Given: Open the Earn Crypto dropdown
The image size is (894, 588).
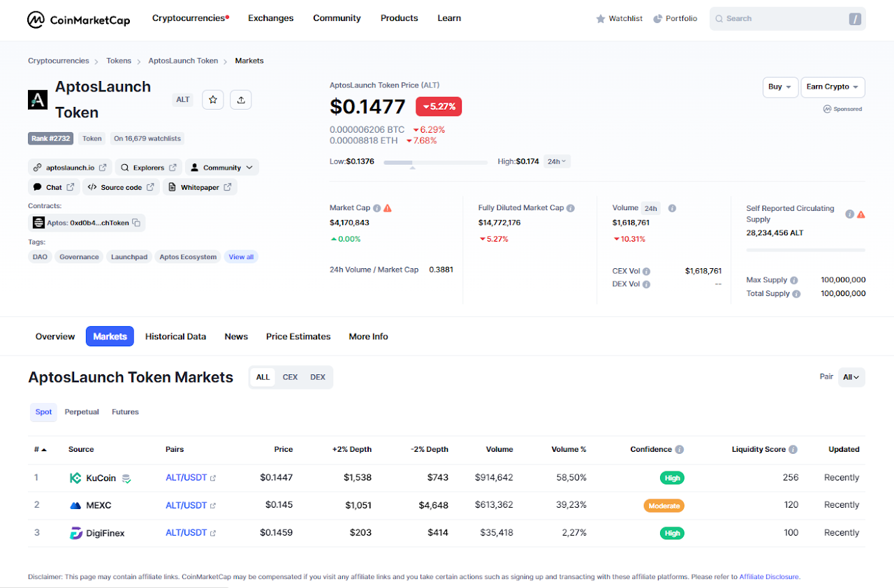Looking at the screenshot, I should [x=833, y=87].
